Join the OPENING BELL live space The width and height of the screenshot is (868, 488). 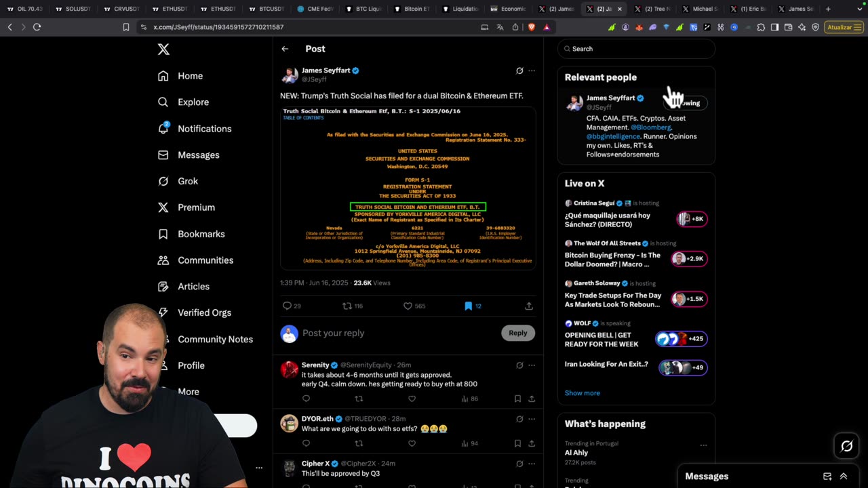(636, 334)
